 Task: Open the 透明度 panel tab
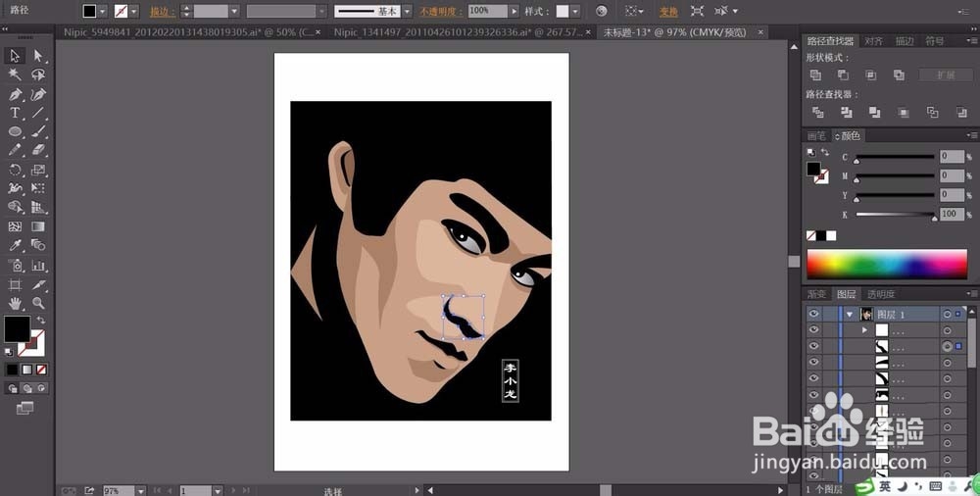point(881,294)
